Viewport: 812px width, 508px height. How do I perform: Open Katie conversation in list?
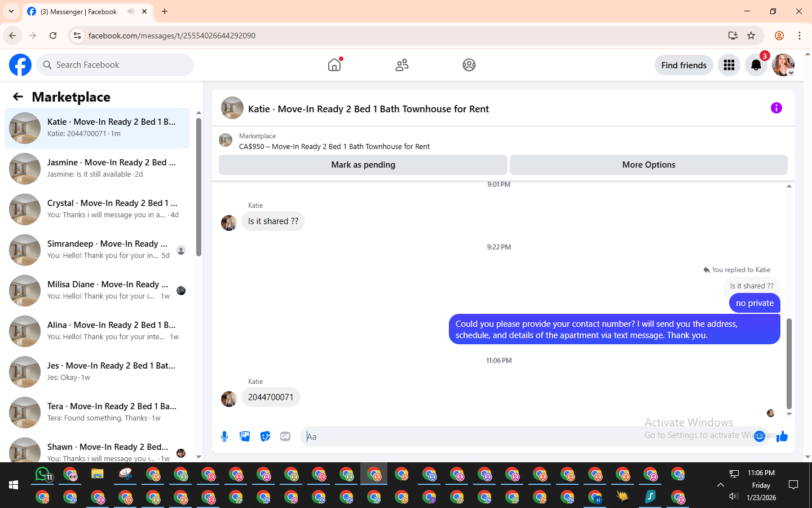(97, 128)
